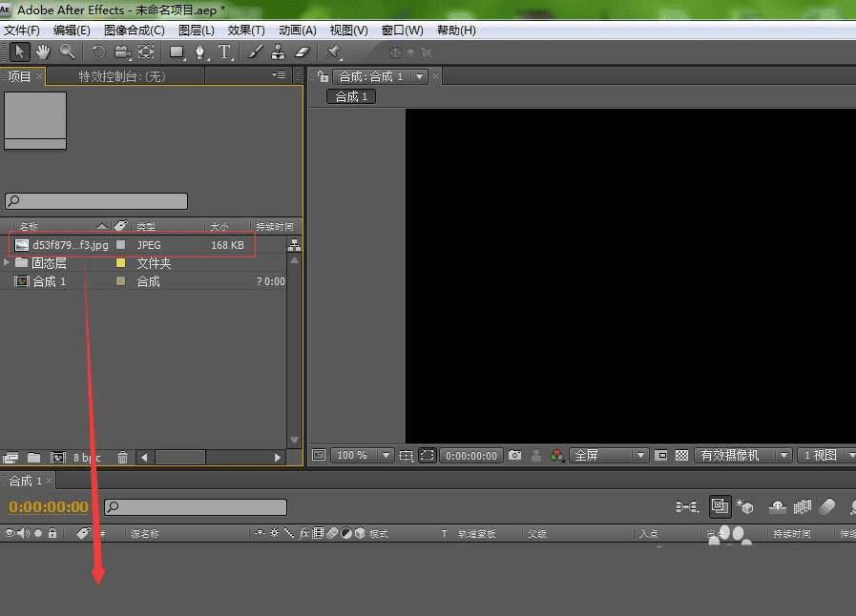Select the Brush tool
The height and width of the screenshot is (616, 856).
(x=256, y=51)
